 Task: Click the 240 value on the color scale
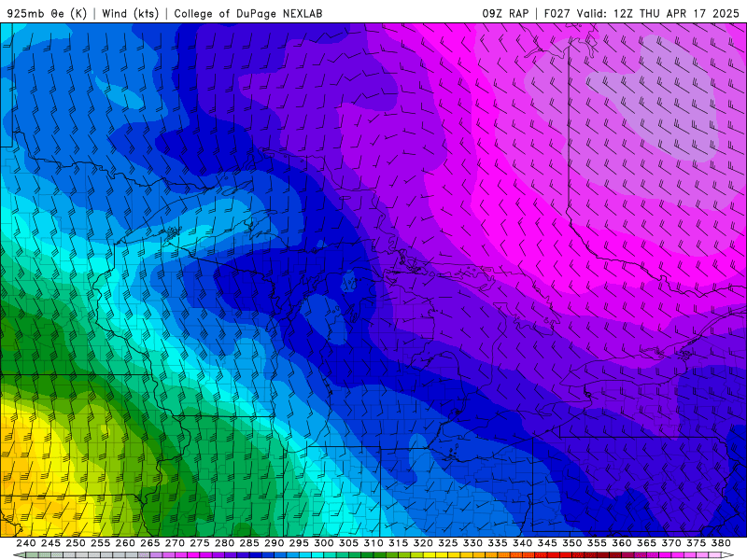click(x=26, y=543)
